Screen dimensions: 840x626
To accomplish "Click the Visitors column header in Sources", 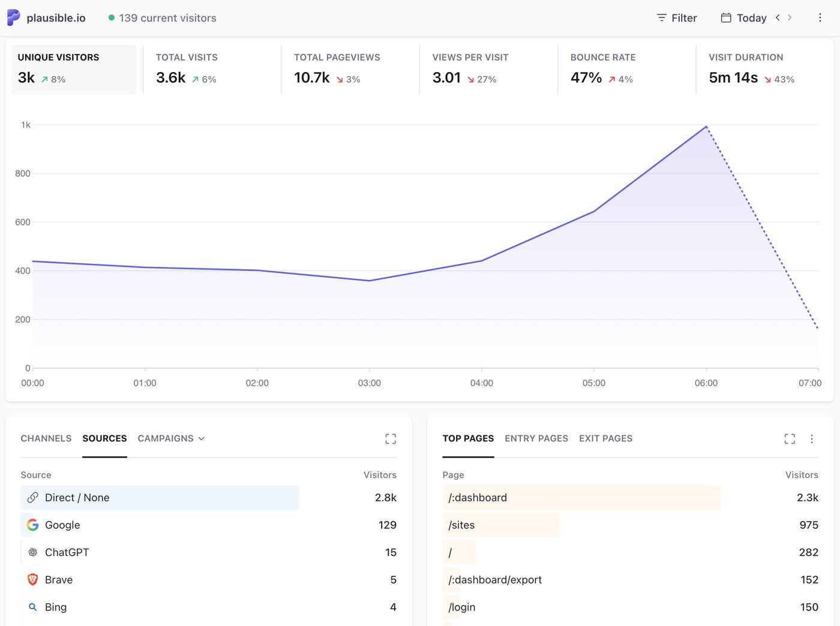I will pyautogui.click(x=380, y=475).
